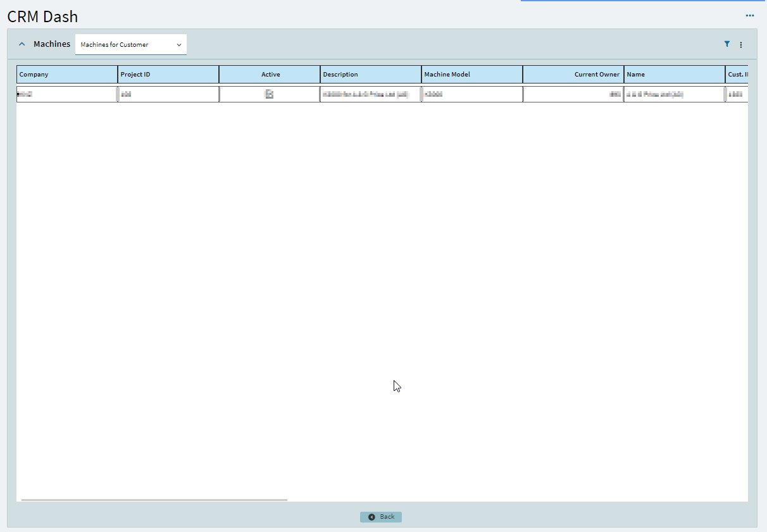Open the Machines panel vertical dots menu
The height and width of the screenshot is (532, 767).
pyautogui.click(x=741, y=45)
